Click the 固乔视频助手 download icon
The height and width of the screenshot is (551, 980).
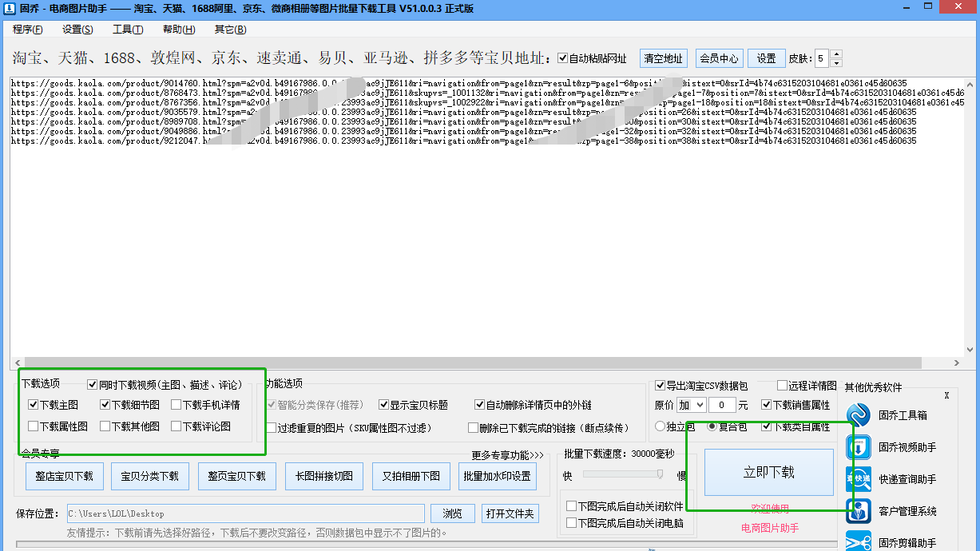pyautogui.click(x=859, y=447)
